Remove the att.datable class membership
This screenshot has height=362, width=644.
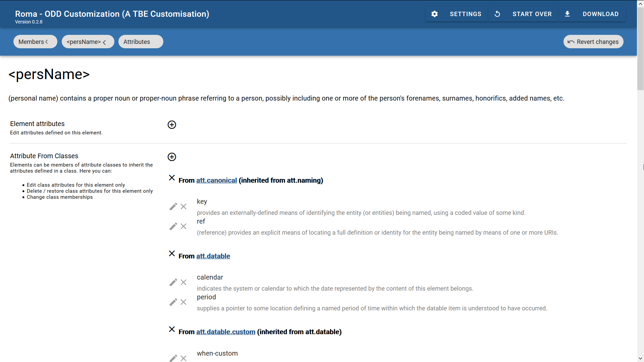click(172, 253)
